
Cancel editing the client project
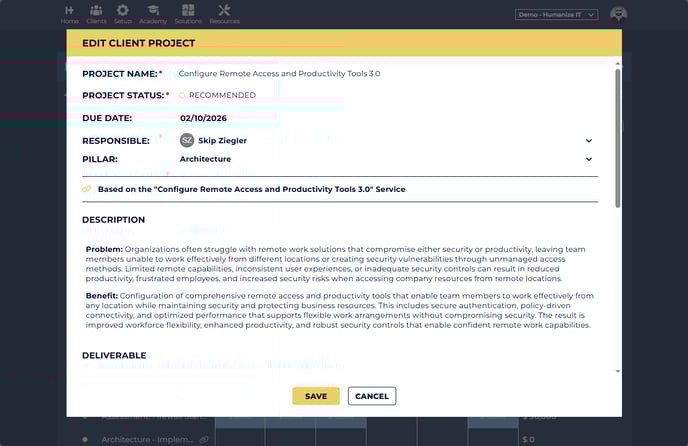tap(372, 396)
